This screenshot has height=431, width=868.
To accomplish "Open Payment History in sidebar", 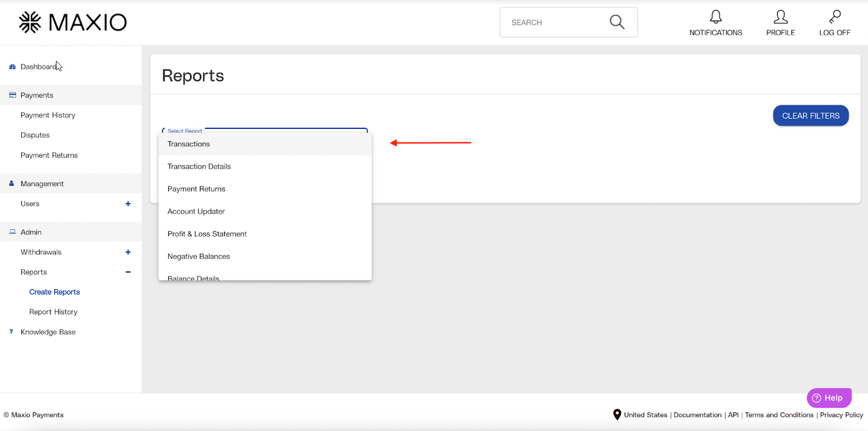I will (x=48, y=115).
